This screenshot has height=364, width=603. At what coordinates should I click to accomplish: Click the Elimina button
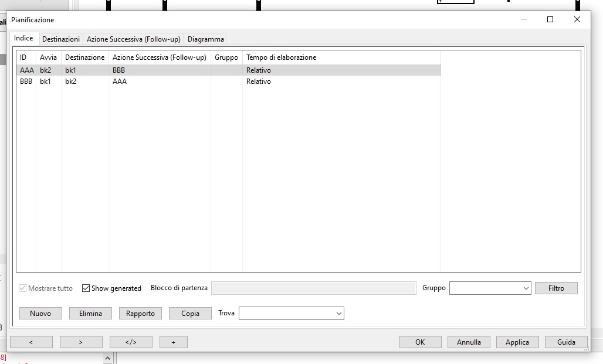(x=90, y=314)
